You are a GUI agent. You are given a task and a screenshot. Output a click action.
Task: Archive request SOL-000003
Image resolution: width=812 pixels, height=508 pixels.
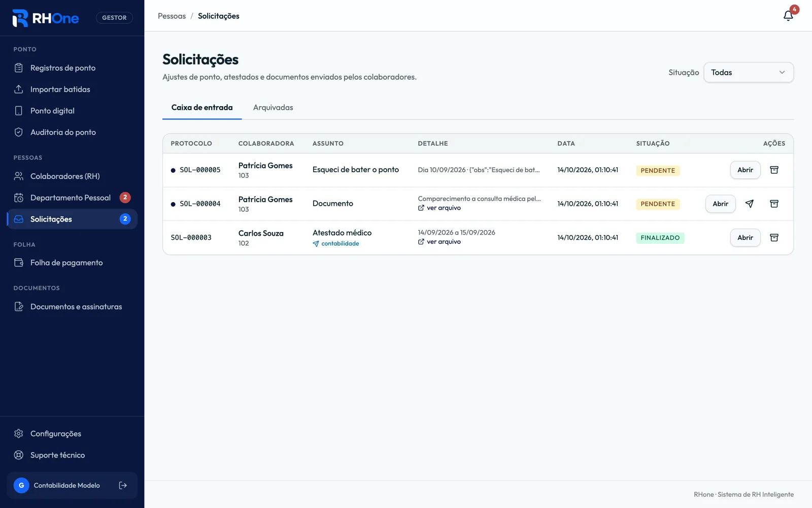point(774,238)
